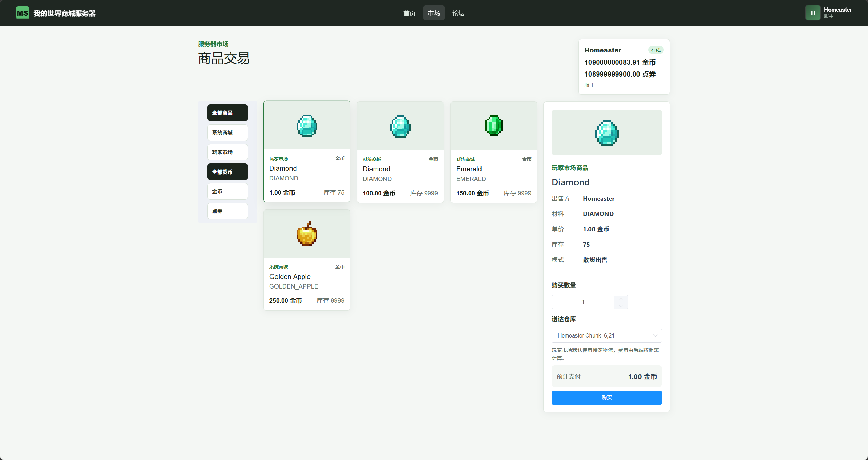The image size is (868, 460).
Task: Decrease purchase quantity with down arrow
Action: tap(621, 306)
